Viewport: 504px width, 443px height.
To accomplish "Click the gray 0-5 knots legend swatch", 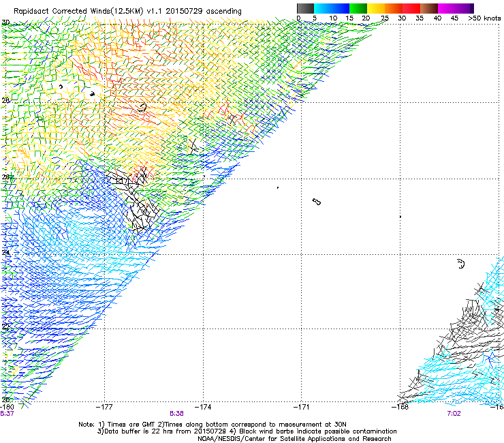I will pyautogui.click(x=305, y=8).
